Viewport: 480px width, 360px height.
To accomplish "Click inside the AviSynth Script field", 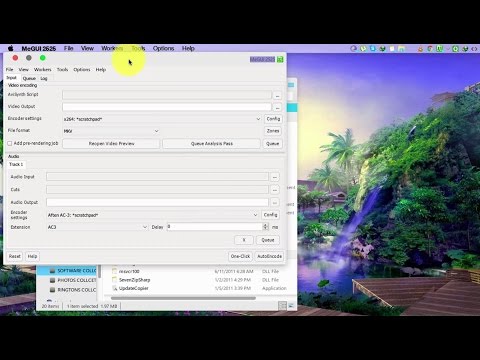I will tap(167, 95).
